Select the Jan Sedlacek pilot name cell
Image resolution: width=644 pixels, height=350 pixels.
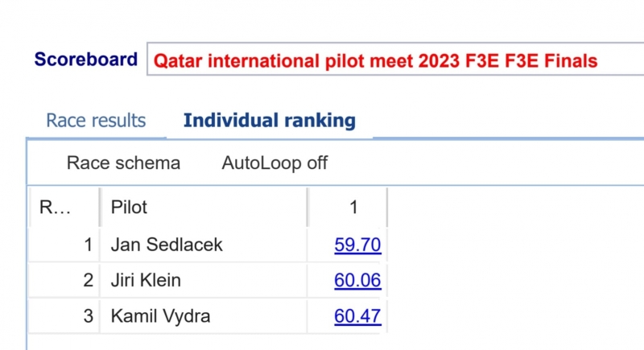tap(204, 245)
